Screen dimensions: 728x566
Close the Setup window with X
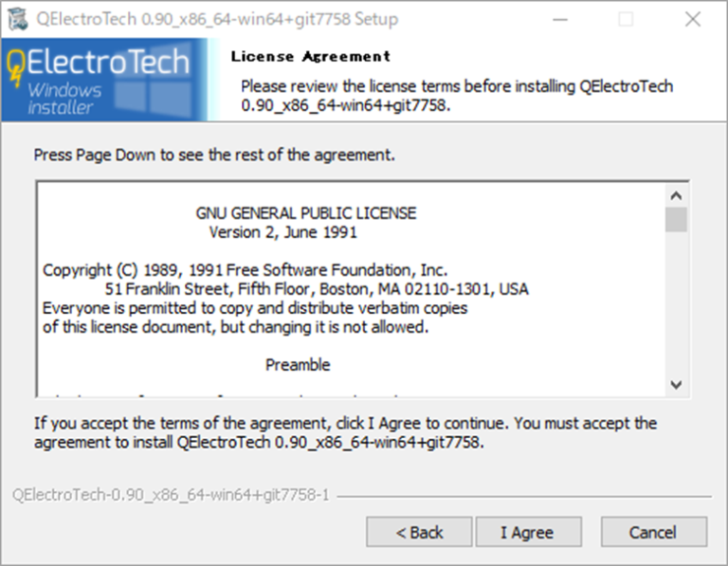click(693, 19)
